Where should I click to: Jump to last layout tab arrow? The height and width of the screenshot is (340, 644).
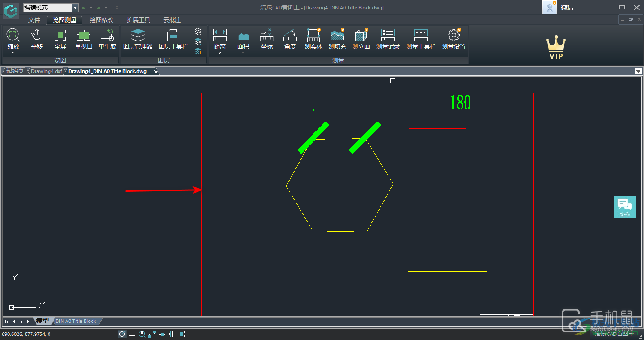coord(29,322)
